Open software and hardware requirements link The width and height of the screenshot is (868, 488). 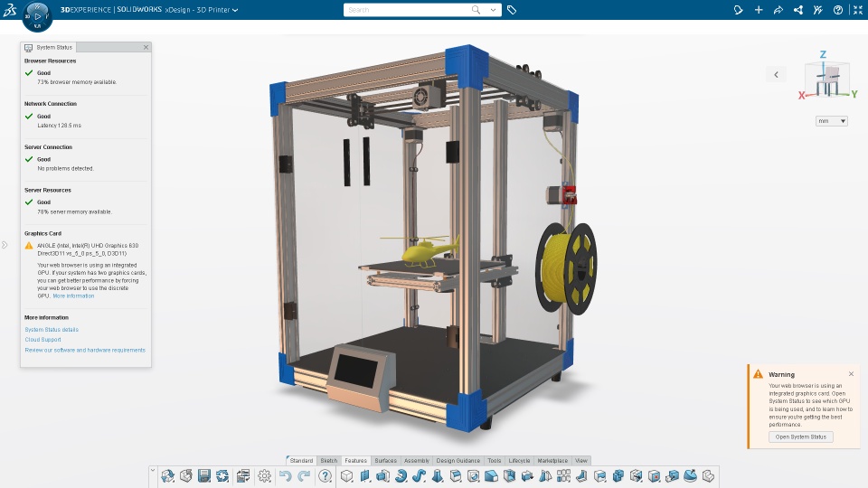tap(85, 350)
